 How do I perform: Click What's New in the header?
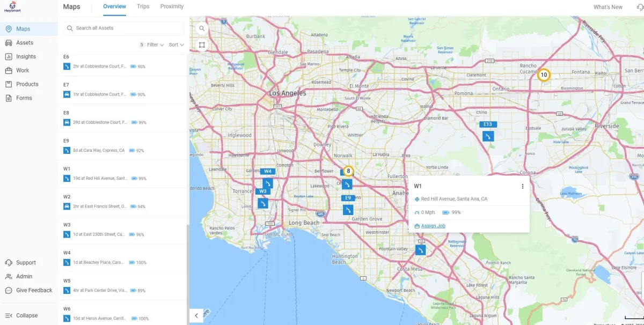(x=608, y=7)
